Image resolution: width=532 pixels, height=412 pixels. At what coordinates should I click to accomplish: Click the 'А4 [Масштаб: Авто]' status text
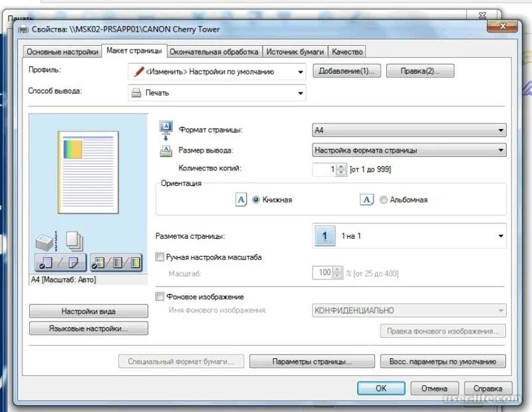63,280
